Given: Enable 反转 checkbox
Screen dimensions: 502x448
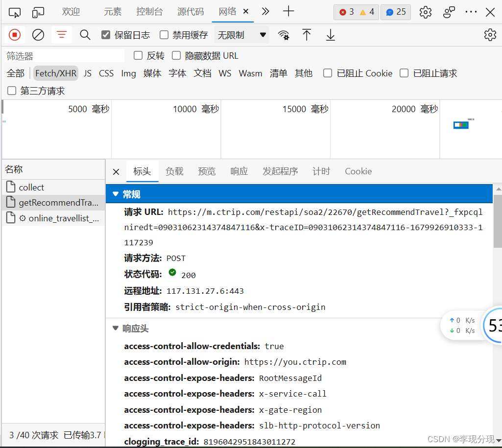Looking at the screenshot, I should (x=138, y=55).
